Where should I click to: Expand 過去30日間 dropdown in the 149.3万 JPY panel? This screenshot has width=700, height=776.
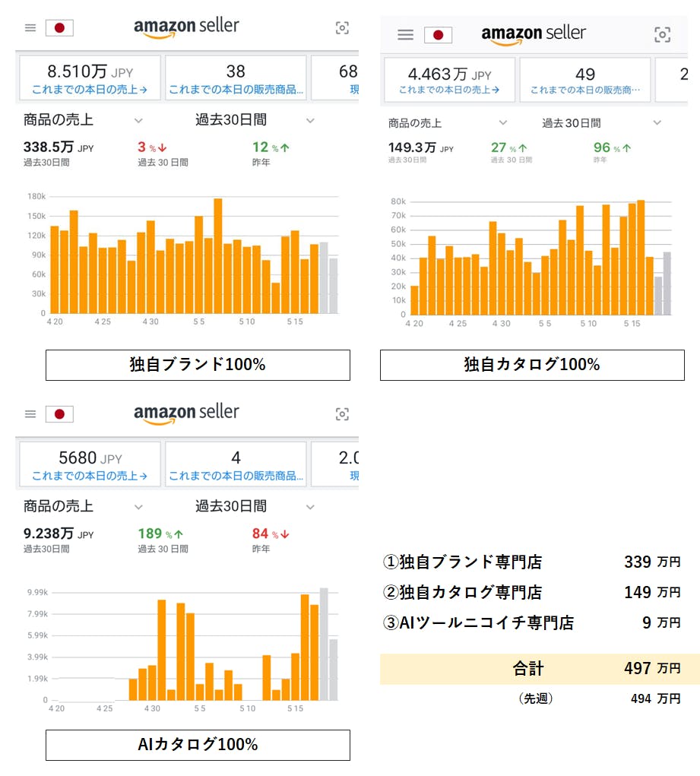click(658, 123)
